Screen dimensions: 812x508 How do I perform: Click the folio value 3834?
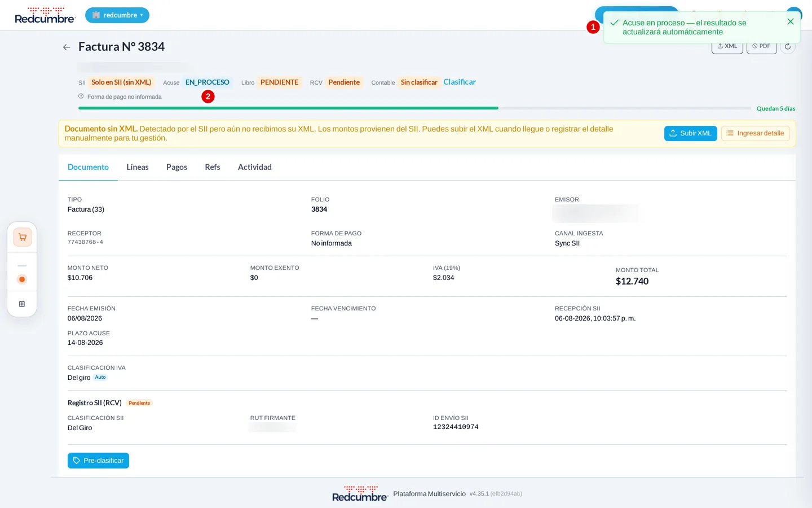click(319, 209)
